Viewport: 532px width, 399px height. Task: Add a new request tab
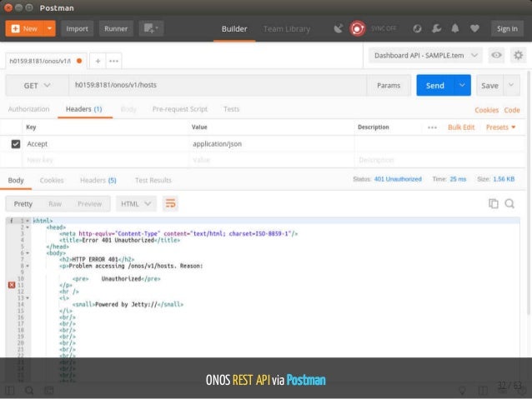[98, 61]
